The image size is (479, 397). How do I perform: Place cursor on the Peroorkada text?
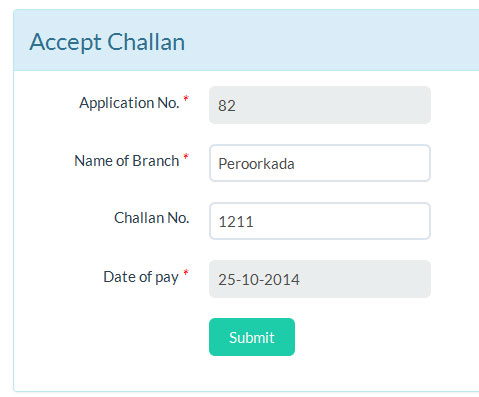point(256,164)
